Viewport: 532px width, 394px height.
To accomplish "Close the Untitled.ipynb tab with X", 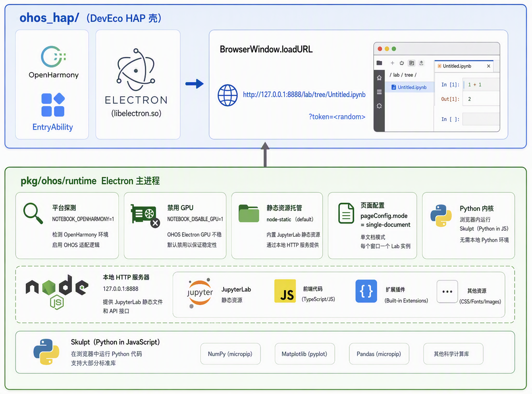I will [x=489, y=66].
